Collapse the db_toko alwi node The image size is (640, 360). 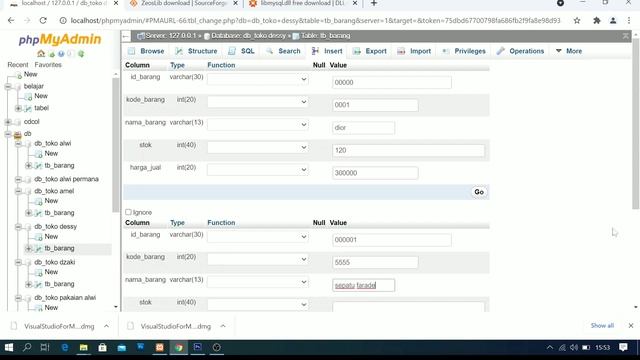pos(18,143)
